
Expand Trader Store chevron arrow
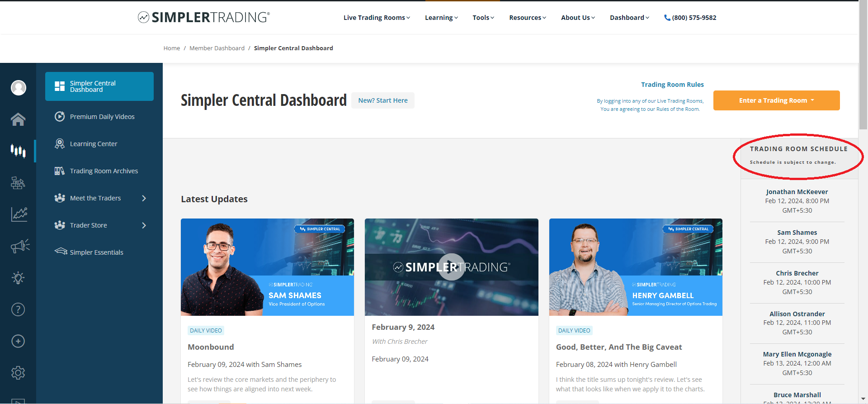[x=144, y=225]
